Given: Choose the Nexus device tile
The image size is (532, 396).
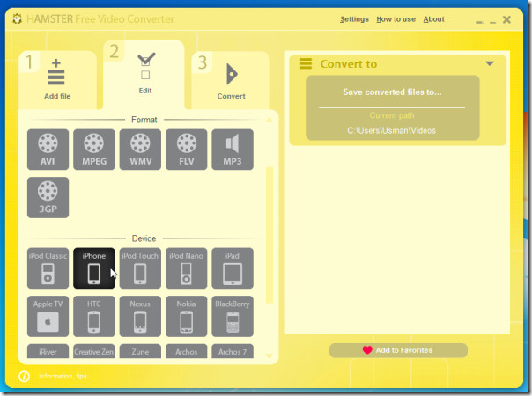Looking at the screenshot, I should pyautogui.click(x=140, y=316).
